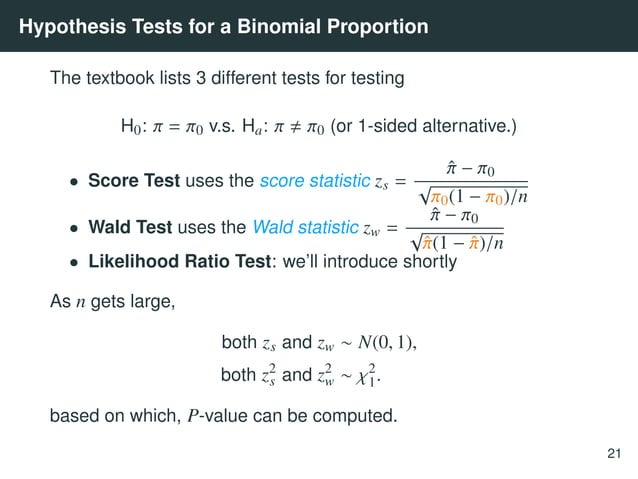The image size is (638, 479).
Task: Select the bold 'Likelihood Ratio Test' label
Action: click(x=180, y=261)
